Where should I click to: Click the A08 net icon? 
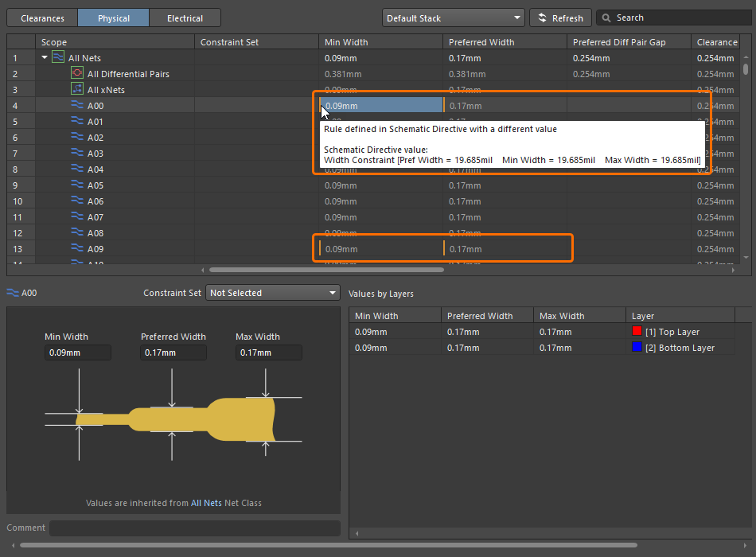(77, 232)
